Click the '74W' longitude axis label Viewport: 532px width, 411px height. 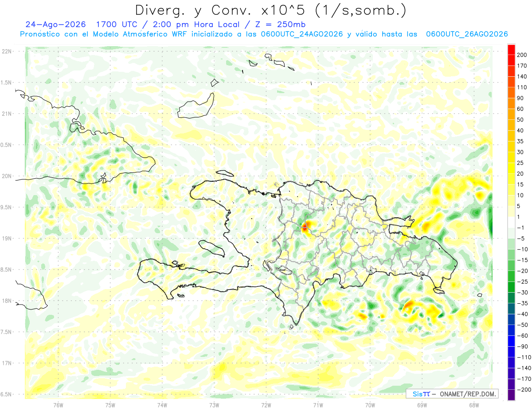pyautogui.click(x=162, y=405)
